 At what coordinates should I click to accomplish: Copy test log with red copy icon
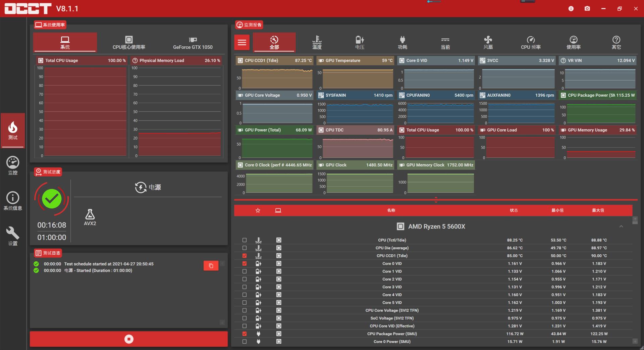click(x=211, y=266)
